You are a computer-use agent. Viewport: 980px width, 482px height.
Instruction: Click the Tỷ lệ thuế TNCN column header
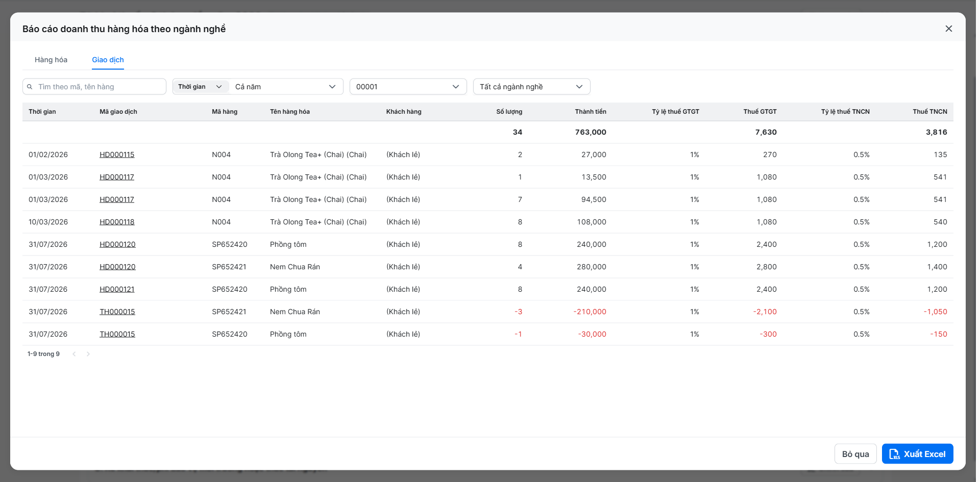845,112
